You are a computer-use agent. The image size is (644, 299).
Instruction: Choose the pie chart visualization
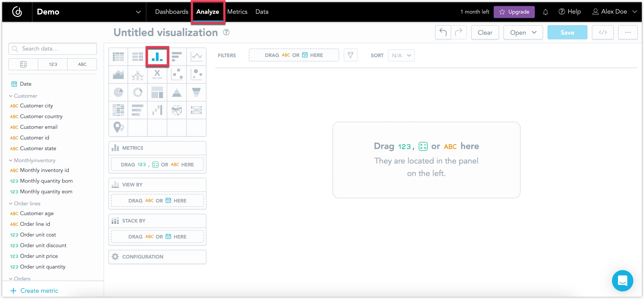click(118, 92)
